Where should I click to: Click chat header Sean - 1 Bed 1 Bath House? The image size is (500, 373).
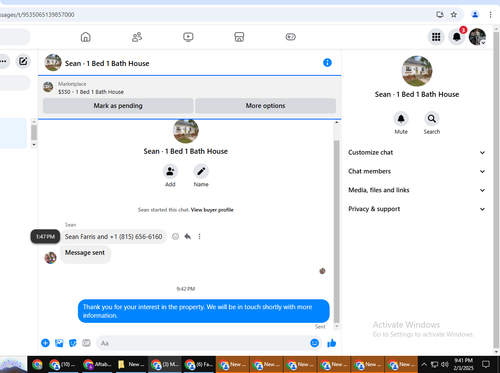(107, 63)
